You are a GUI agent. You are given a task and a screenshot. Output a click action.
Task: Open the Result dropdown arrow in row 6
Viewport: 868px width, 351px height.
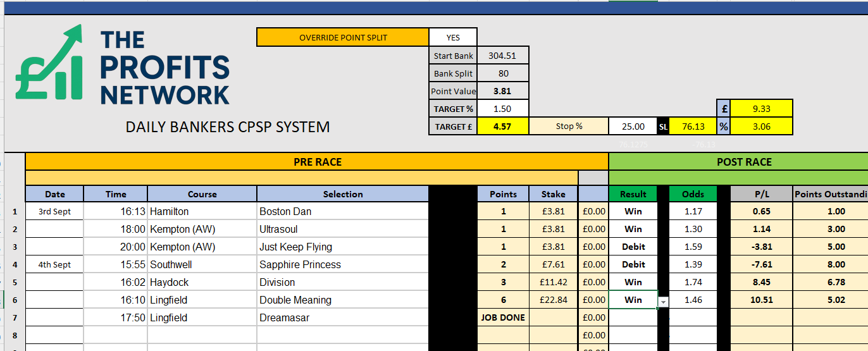tap(663, 302)
